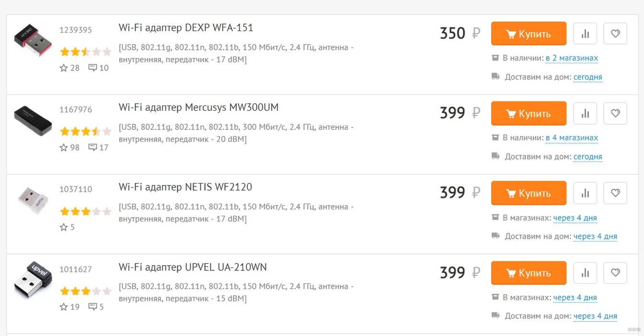Viewport: 644px width, 336px height.
Task: Favorite the UPVEL UA-210WN adapter
Action: (616, 273)
